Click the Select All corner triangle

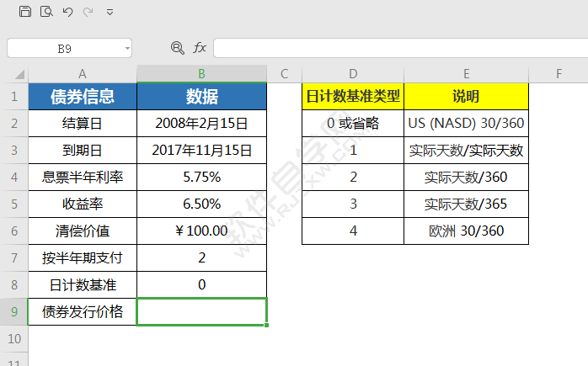coord(19,74)
